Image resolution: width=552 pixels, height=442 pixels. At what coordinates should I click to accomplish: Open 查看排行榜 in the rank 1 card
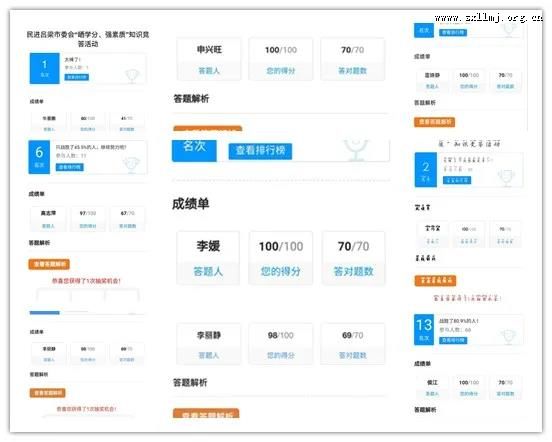coord(77,77)
